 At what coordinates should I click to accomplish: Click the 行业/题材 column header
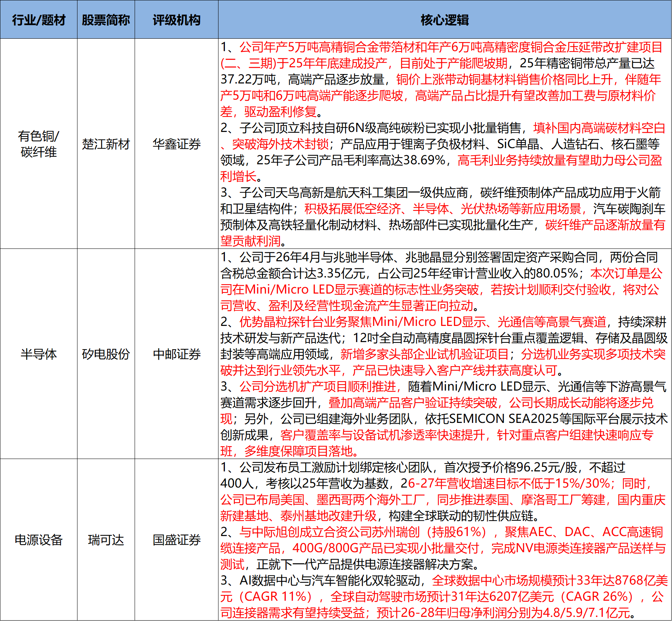point(39,20)
